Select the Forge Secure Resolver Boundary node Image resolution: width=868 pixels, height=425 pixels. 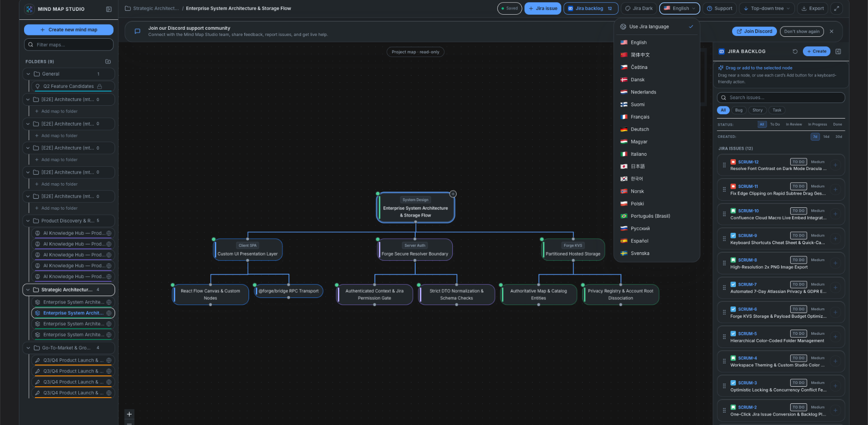[415, 250]
